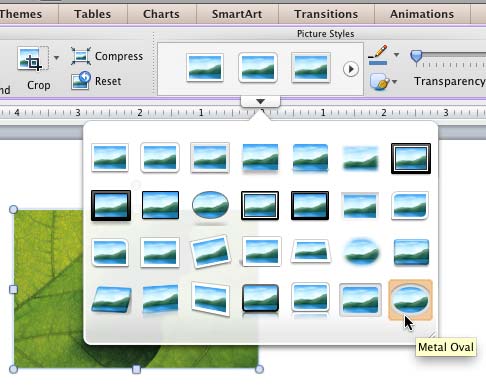486x386 pixels.
Task: Open the picture border dropdown arrow
Action: [x=396, y=55]
